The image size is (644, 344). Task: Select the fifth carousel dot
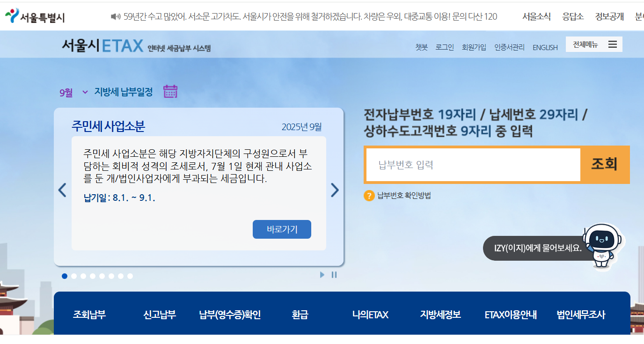(x=102, y=276)
